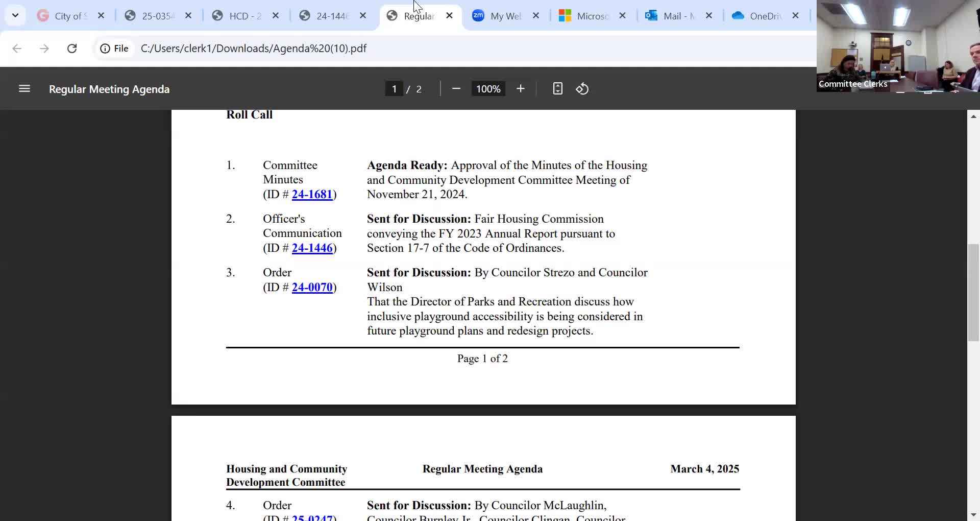This screenshot has height=521, width=980.
Task: Open agenda item link 25-0247
Action: 312,517
